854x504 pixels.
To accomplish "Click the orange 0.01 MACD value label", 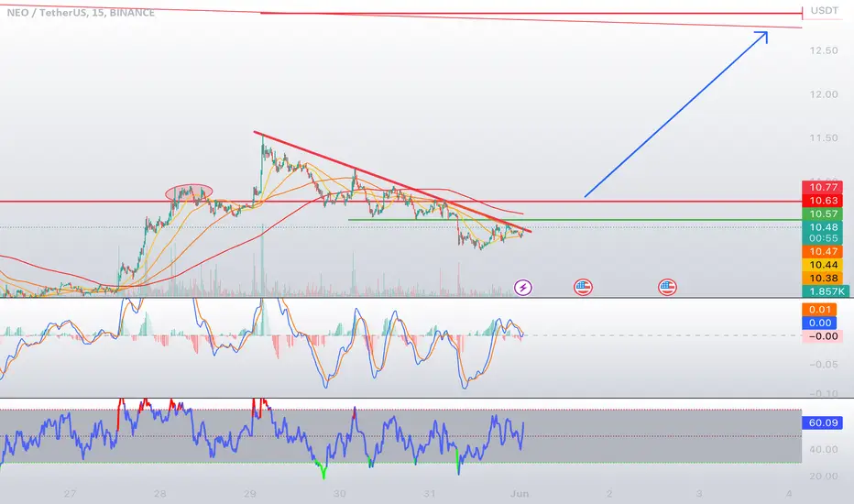I will click(x=820, y=310).
